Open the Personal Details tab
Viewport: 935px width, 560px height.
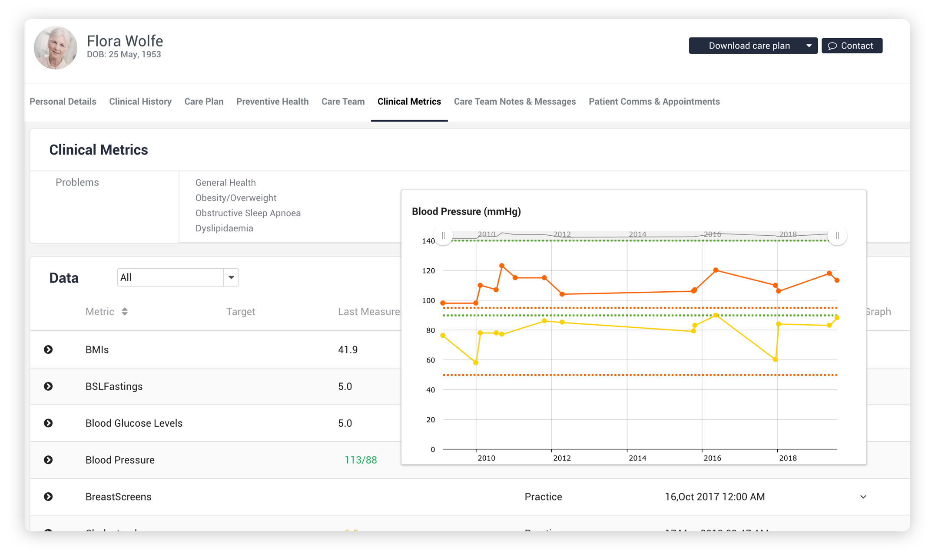pyautogui.click(x=63, y=102)
